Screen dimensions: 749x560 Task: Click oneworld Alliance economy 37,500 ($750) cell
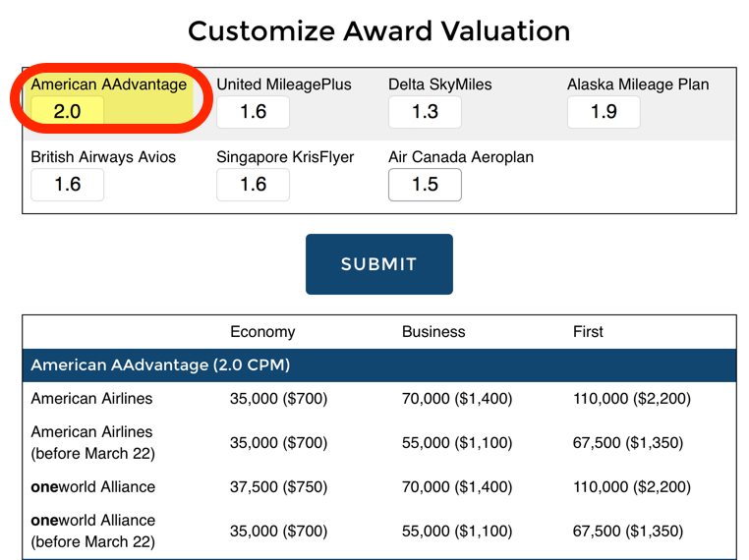point(278,487)
